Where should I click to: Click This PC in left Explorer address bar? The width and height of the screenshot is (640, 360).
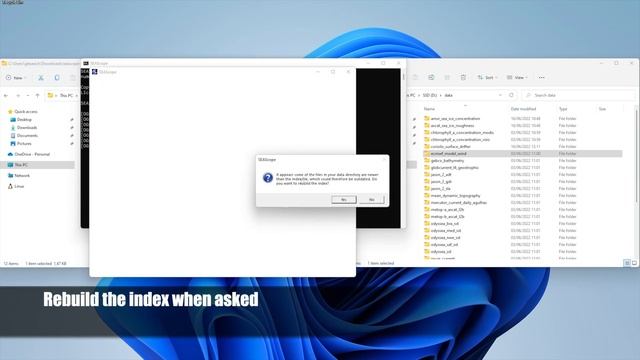[x=66, y=96]
